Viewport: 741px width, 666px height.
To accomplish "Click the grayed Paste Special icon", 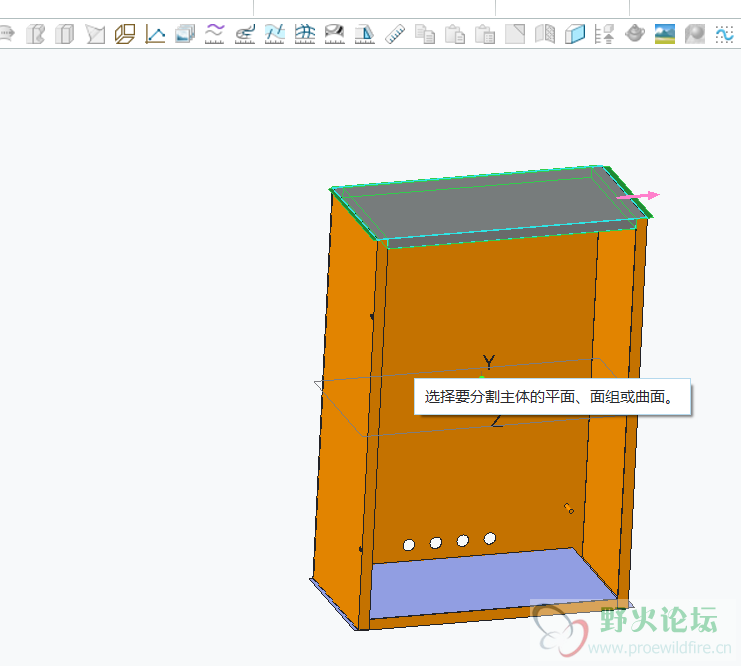I will (485, 34).
